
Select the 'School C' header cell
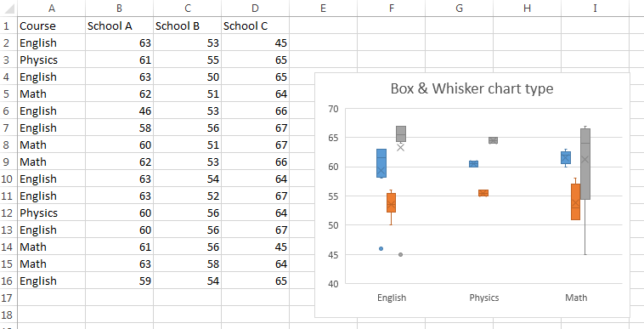pyautogui.click(x=255, y=26)
